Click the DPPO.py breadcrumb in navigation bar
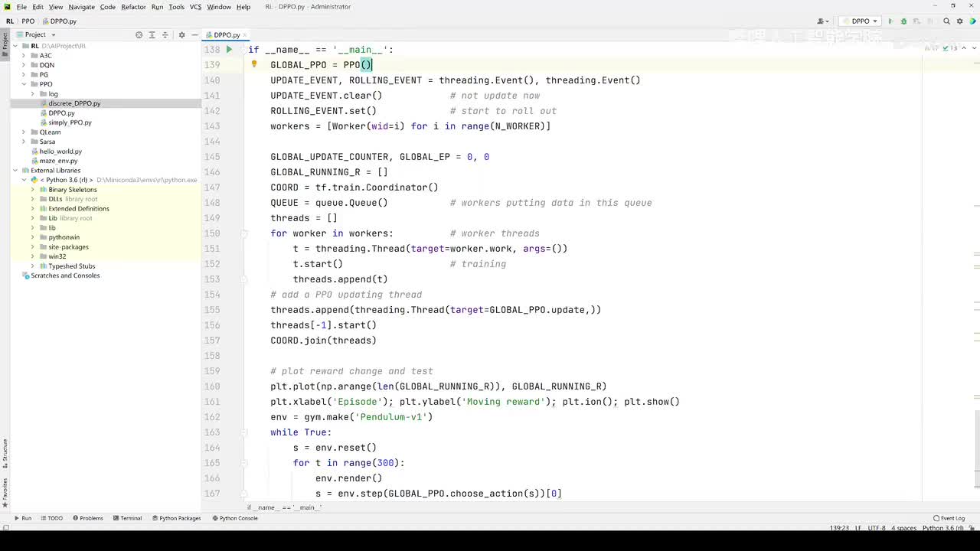The height and width of the screenshot is (551, 980). click(x=59, y=21)
